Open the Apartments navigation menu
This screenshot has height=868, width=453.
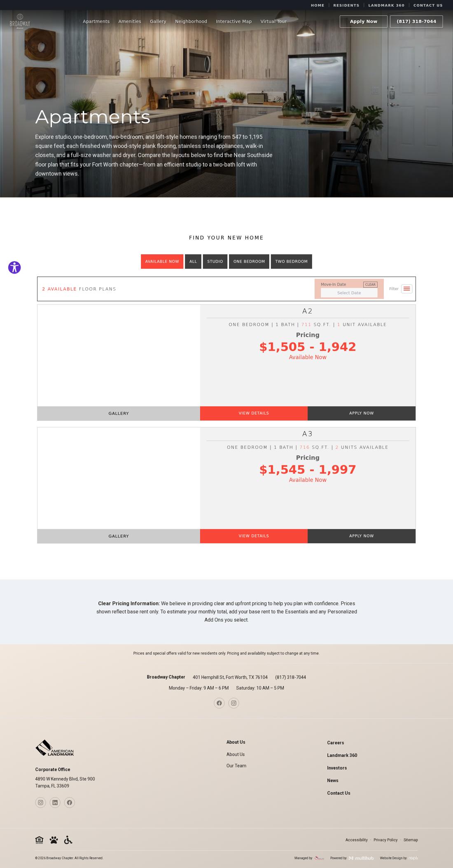pyautogui.click(x=96, y=21)
